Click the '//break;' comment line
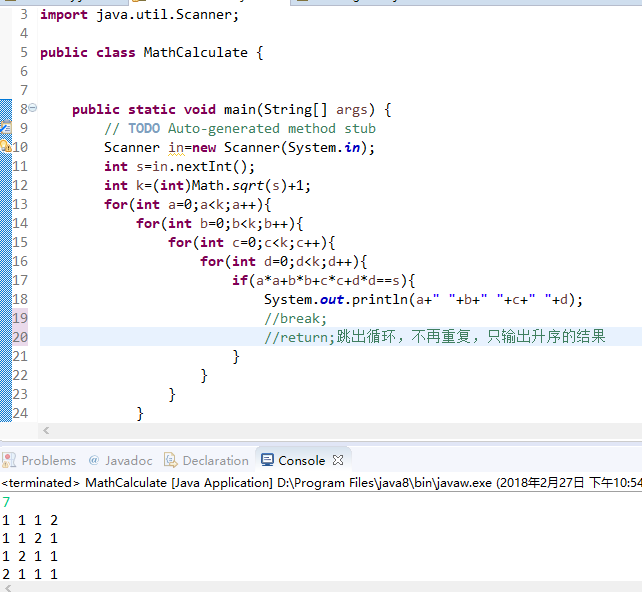This screenshot has height=592, width=642. 295,319
